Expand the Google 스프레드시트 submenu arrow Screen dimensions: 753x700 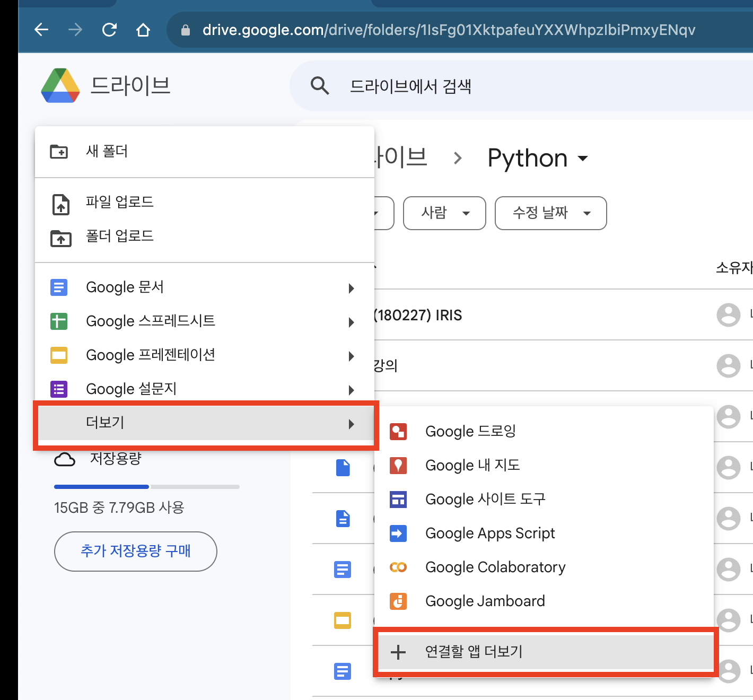(x=351, y=322)
